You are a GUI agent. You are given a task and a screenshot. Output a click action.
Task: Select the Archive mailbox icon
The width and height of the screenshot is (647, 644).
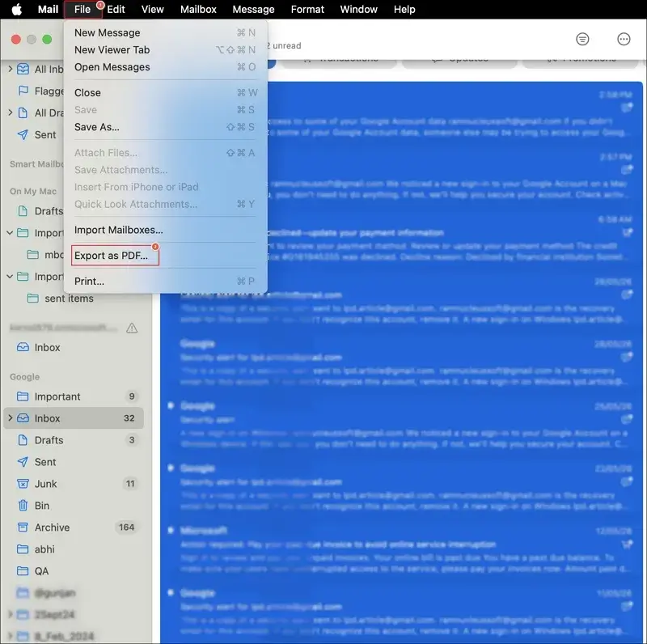[x=23, y=527]
